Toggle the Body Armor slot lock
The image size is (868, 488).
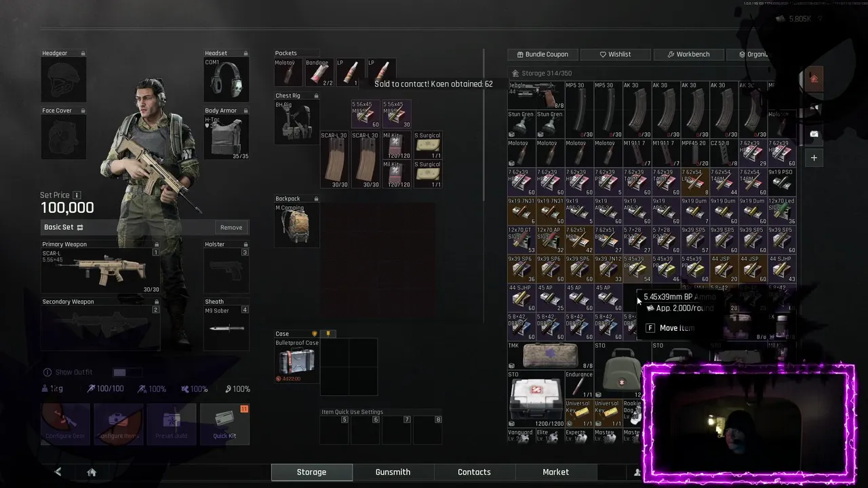point(245,110)
